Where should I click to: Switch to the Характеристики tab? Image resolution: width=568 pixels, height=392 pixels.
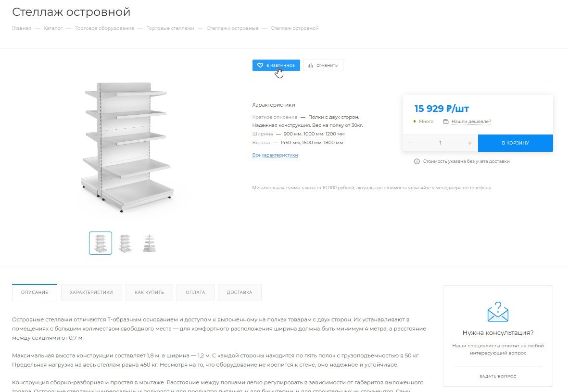pyautogui.click(x=91, y=293)
